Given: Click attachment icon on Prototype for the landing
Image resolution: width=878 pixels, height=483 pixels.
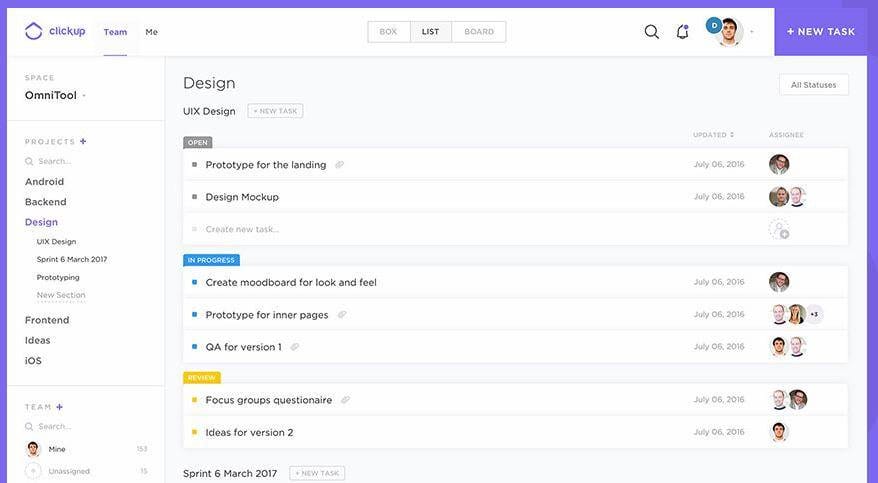Looking at the screenshot, I should coord(339,165).
